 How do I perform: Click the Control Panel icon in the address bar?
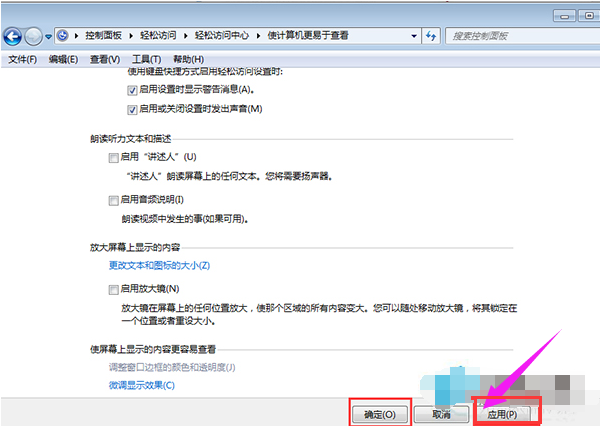64,36
